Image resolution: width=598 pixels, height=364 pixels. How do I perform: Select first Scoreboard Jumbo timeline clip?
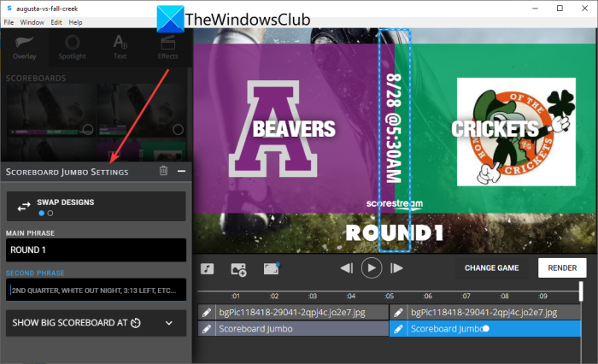point(293,328)
